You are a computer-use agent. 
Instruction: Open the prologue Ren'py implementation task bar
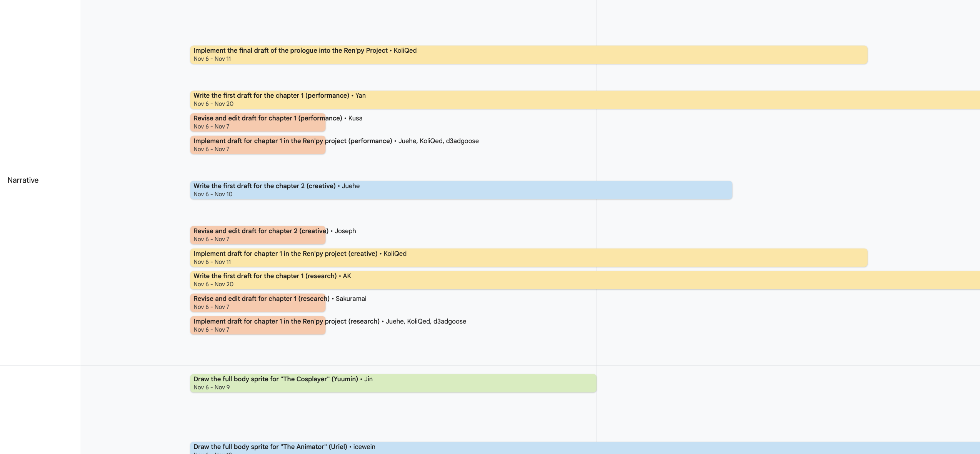tap(529, 55)
